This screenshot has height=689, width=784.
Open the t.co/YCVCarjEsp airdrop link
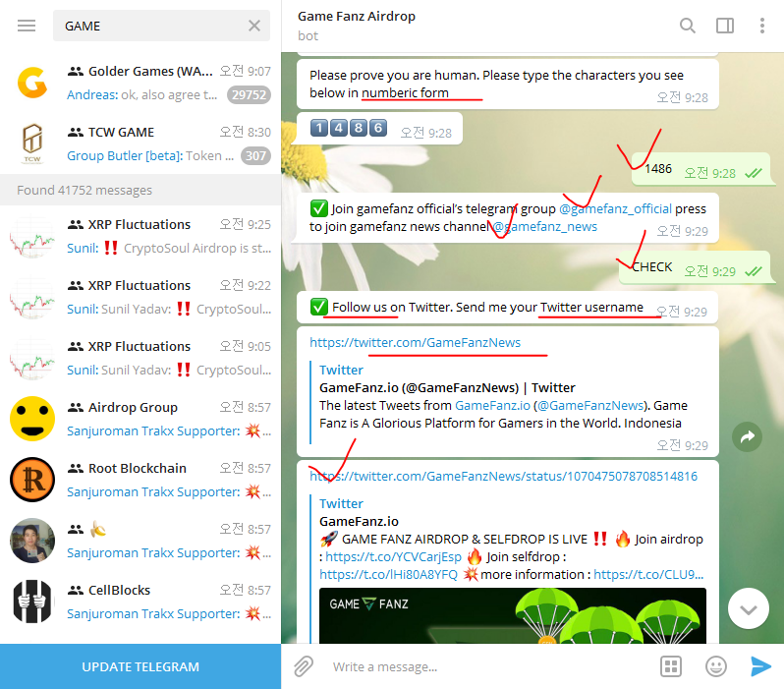coord(394,557)
